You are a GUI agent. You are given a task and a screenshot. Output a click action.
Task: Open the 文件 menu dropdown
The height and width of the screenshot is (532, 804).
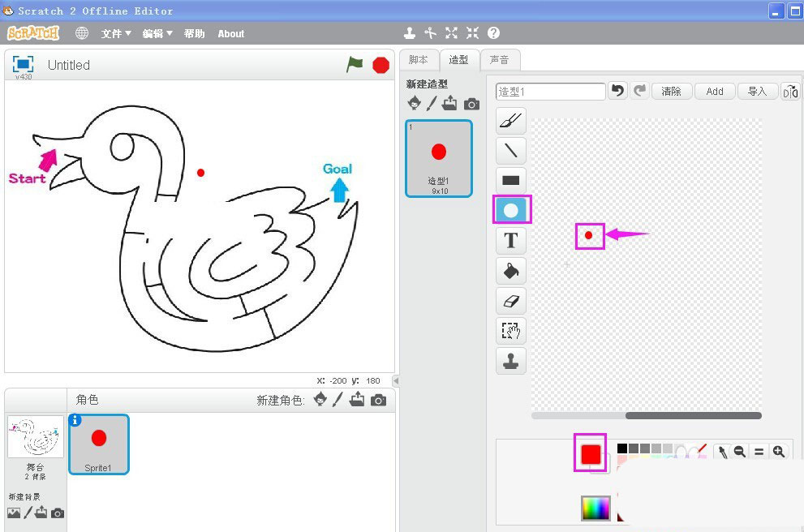coord(116,33)
